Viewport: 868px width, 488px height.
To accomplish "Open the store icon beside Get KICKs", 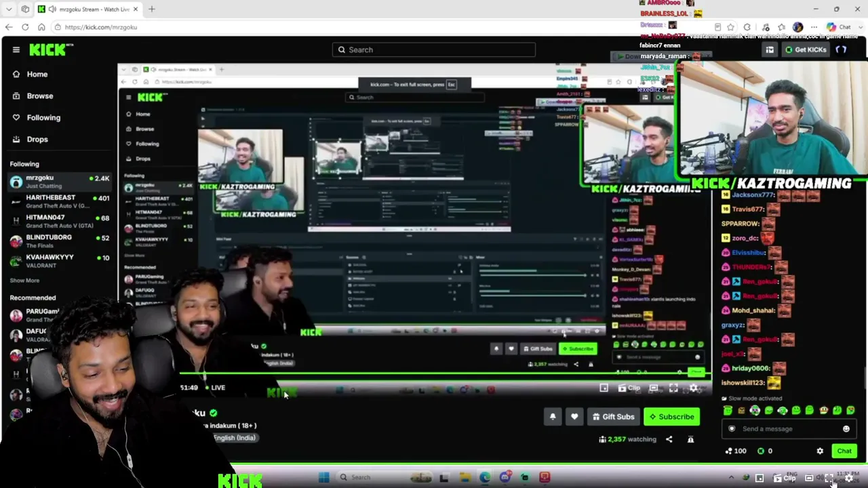I will tap(770, 49).
